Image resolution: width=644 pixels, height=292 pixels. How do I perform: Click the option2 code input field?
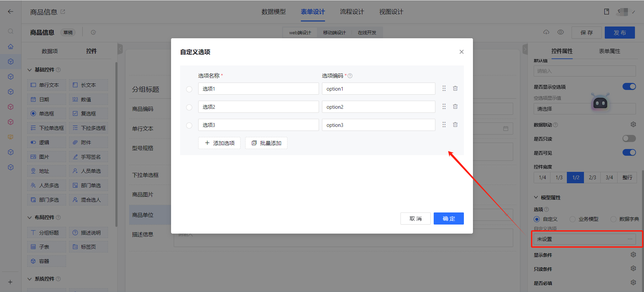[379, 107]
